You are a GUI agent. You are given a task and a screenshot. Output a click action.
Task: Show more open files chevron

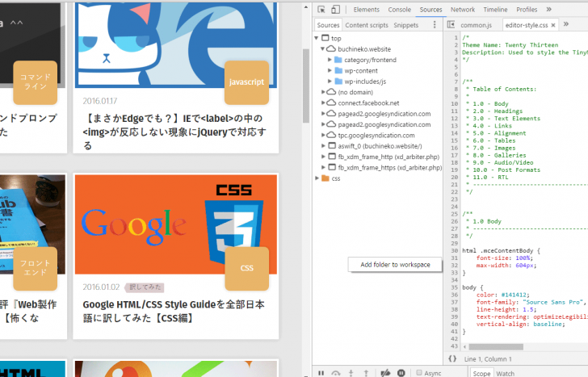click(x=566, y=24)
